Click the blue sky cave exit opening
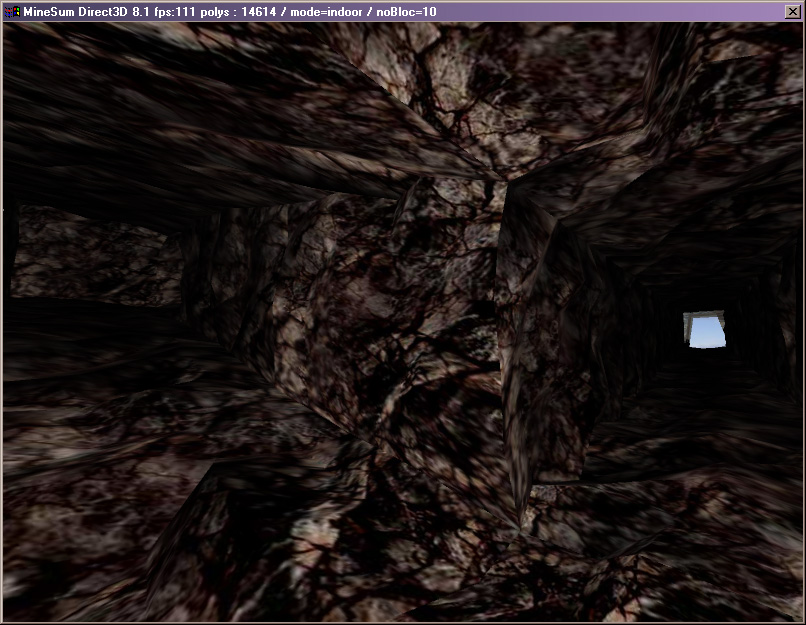Screen dimensions: 806x625 click(x=706, y=332)
